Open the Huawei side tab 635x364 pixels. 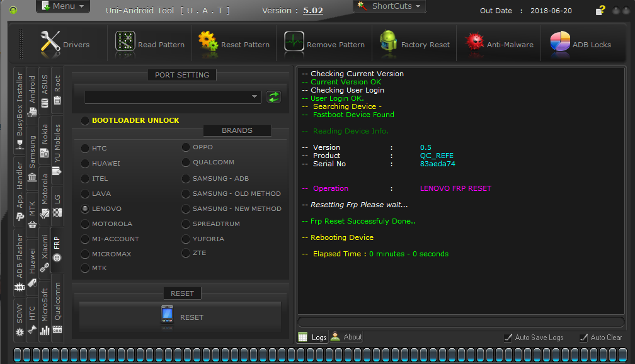pyautogui.click(x=32, y=267)
